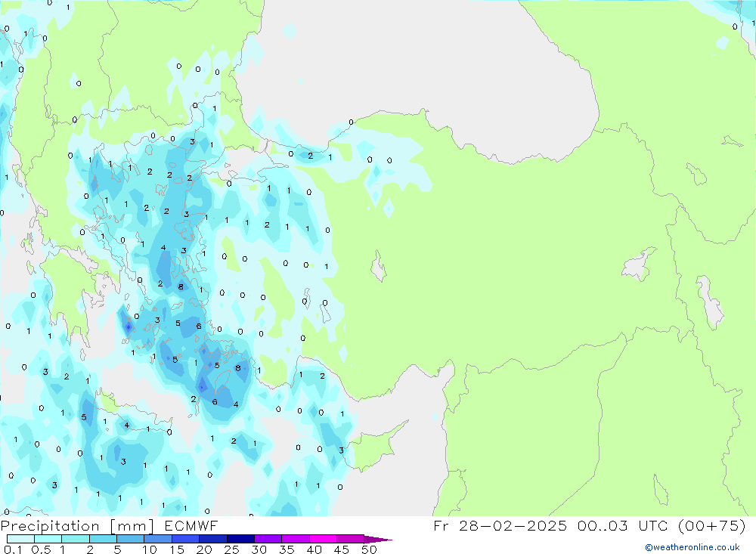Click the date '28-02-2025'
This screenshot has height=554, width=756.
click(512, 525)
